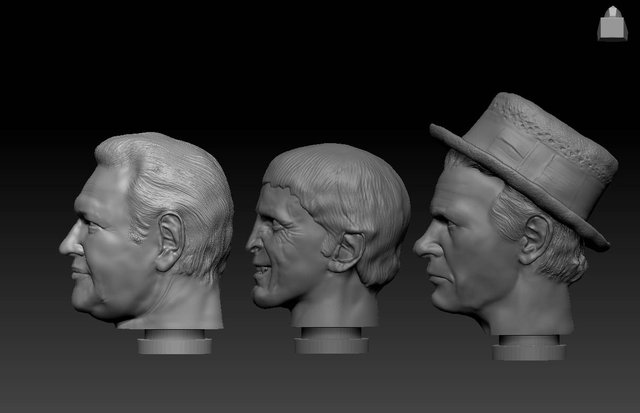Click the CamView head orientation icon

coord(612,24)
